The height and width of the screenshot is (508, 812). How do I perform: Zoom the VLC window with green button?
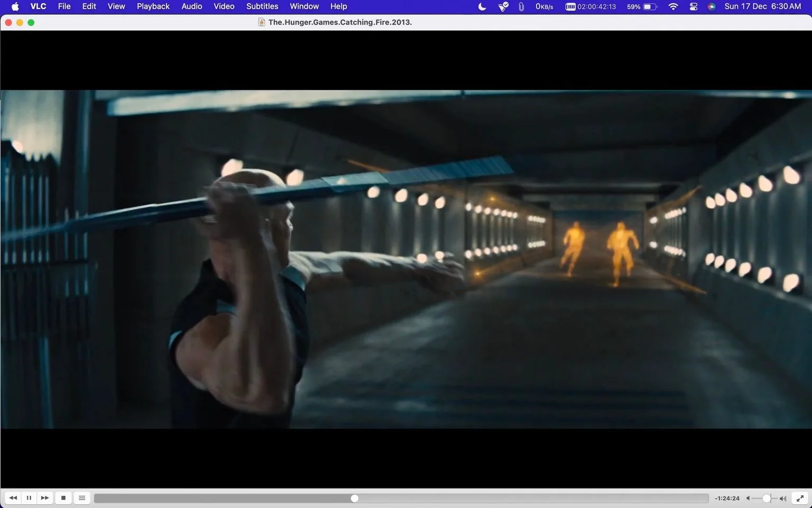(x=31, y=22)
